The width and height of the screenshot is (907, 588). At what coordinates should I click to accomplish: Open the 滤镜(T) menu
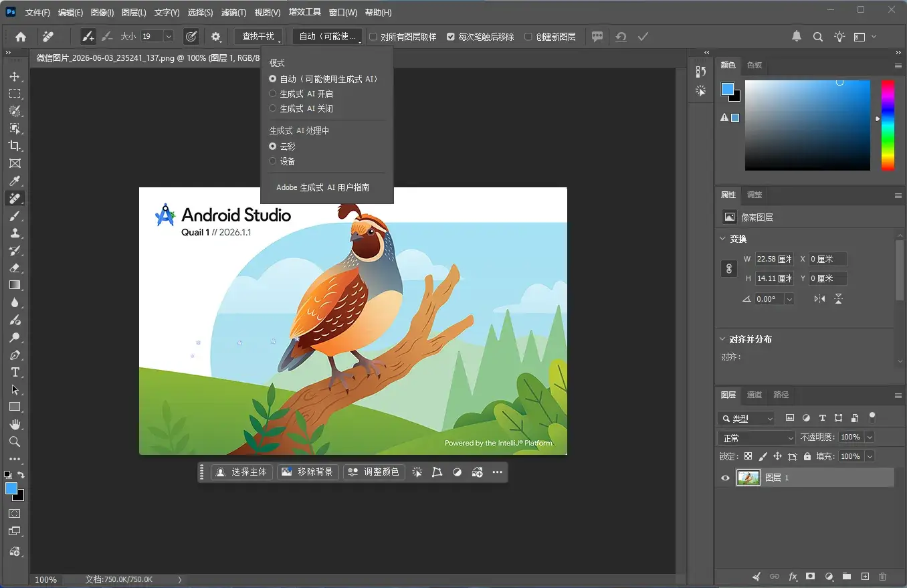point(233,12)
